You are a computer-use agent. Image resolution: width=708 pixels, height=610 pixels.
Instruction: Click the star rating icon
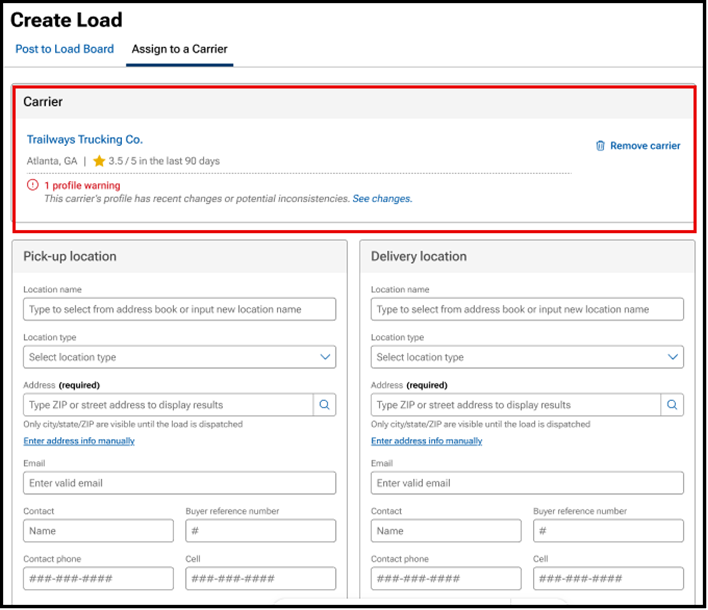99,161
